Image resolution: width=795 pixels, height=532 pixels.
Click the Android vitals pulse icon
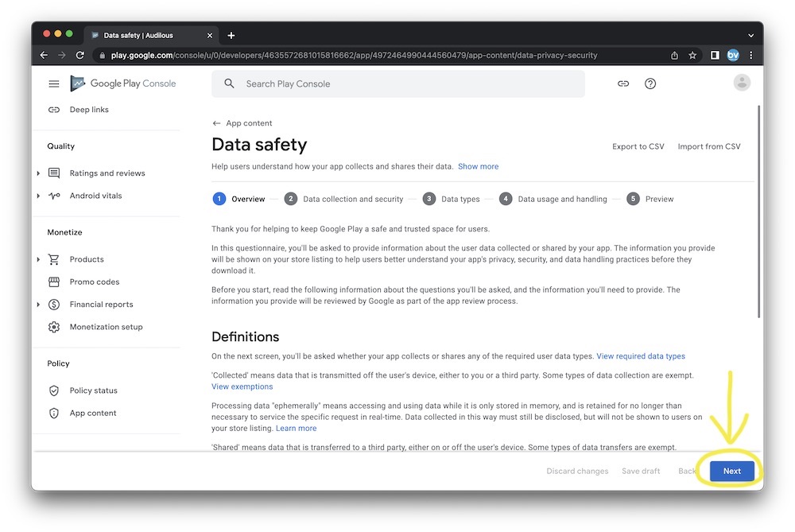[x=54, y=196]
